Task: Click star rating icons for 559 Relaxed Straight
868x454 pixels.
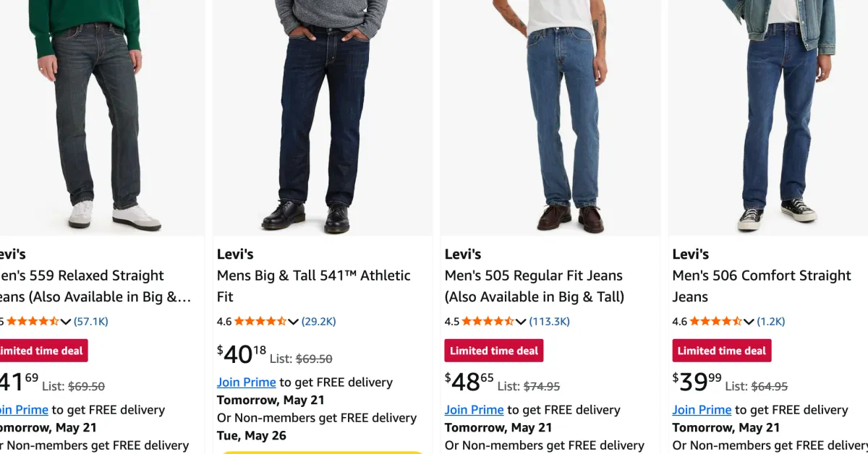Action: point(33,321)
